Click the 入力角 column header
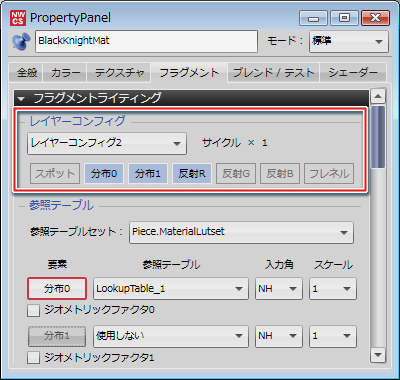This screenshot has width=400, height=380. pyautogui.click(x=279, y=265)
